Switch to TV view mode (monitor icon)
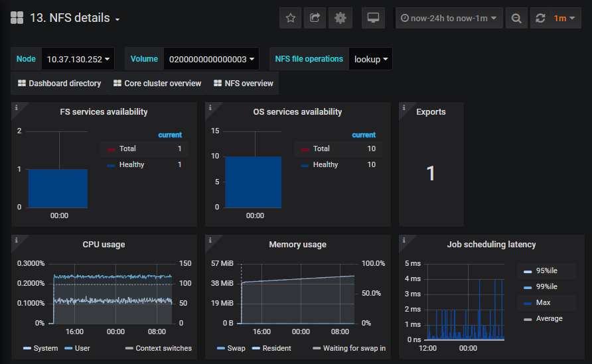The width and height of the screenshot is (592, 364). 373,18
